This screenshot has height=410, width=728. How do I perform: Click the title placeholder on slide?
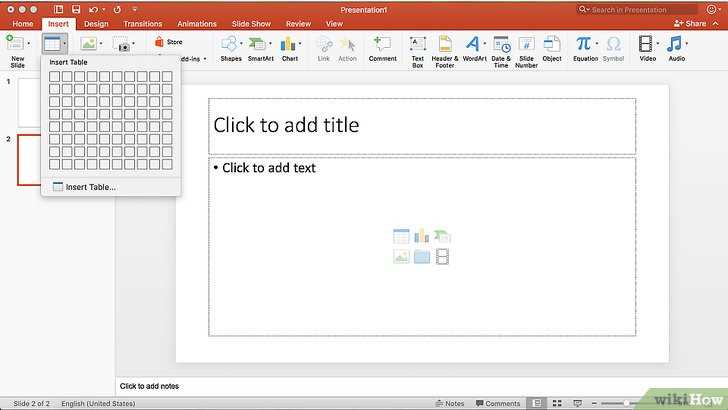(x=422, y=126)
